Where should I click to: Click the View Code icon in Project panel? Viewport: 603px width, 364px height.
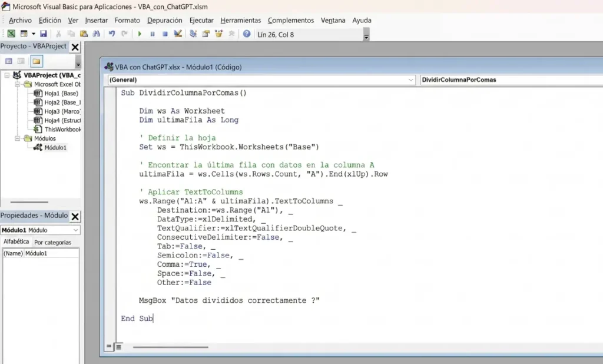coord(8,61)
